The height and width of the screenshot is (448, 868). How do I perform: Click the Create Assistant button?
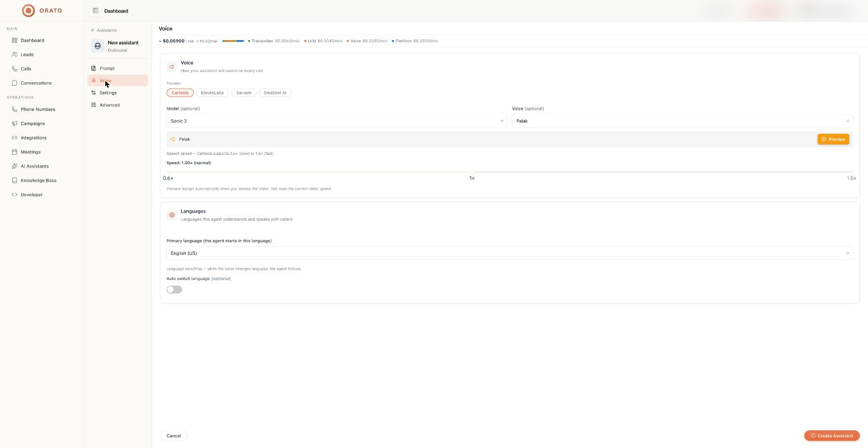click(x=831, y=436)
